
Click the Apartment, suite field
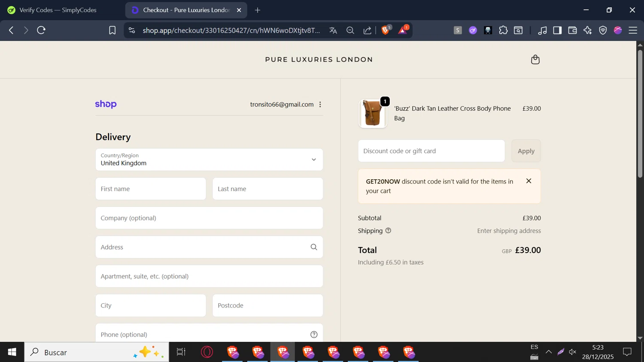[209, 276]
